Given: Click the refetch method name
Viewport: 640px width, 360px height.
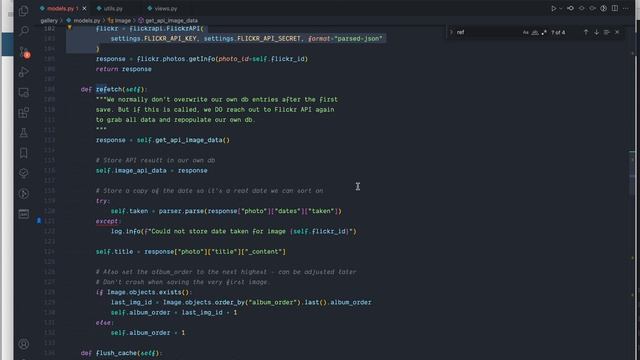Looking at the screenshot, I should (109, 89).
